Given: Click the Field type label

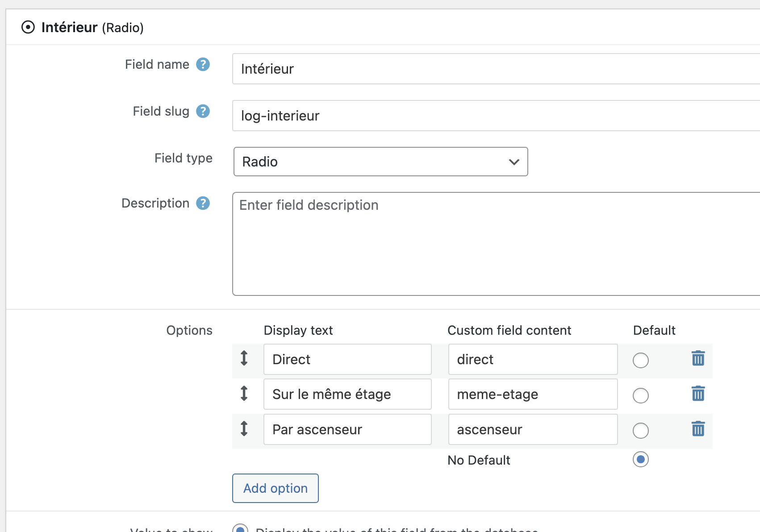Looking at the screenshot, I should (184, 158).
